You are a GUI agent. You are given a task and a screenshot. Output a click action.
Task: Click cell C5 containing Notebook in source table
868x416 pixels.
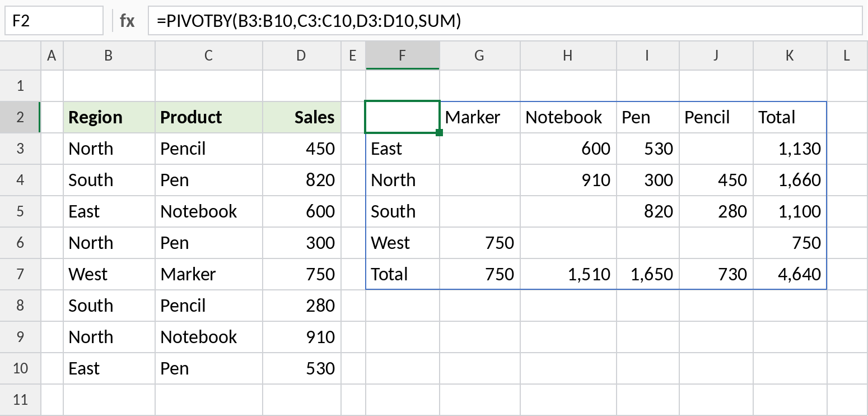pyautogui.click(x=209, y=211)
